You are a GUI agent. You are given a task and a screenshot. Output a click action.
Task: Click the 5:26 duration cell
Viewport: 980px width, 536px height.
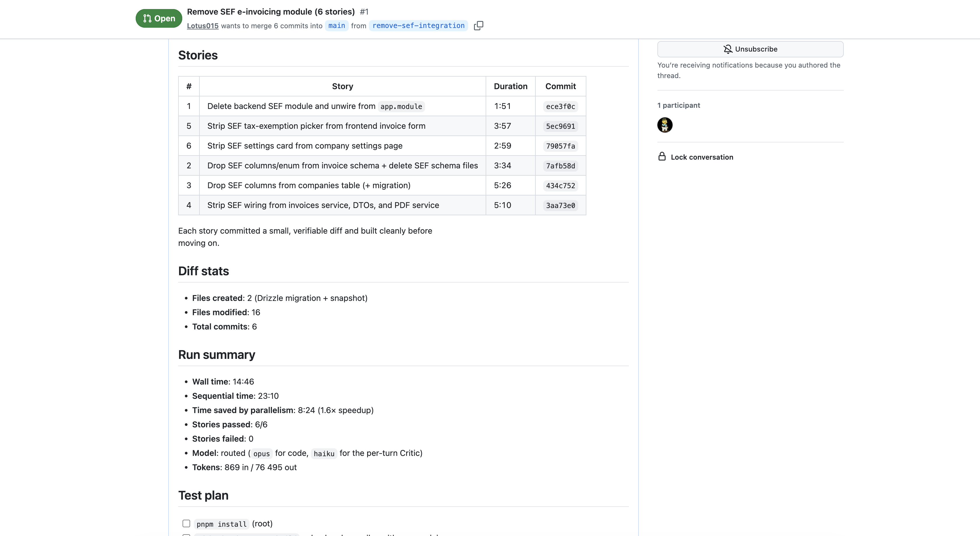tap(511, 185)
